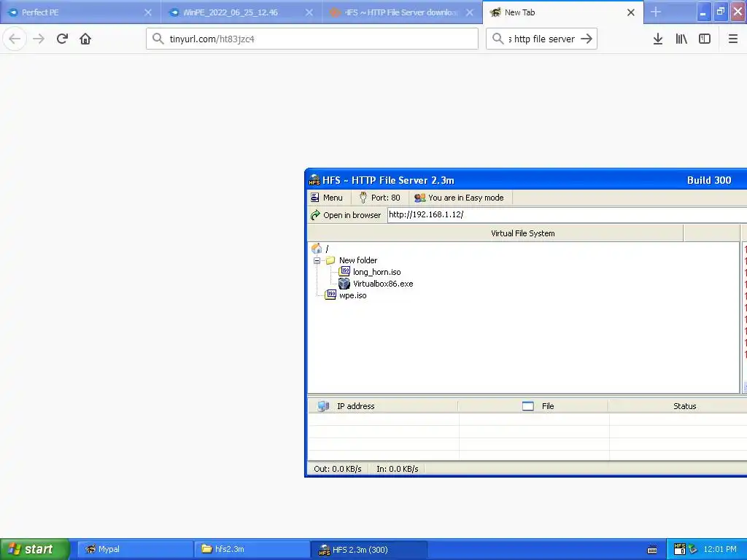Open the browser home page
The image size is (747, 560).
click(85, 39)
